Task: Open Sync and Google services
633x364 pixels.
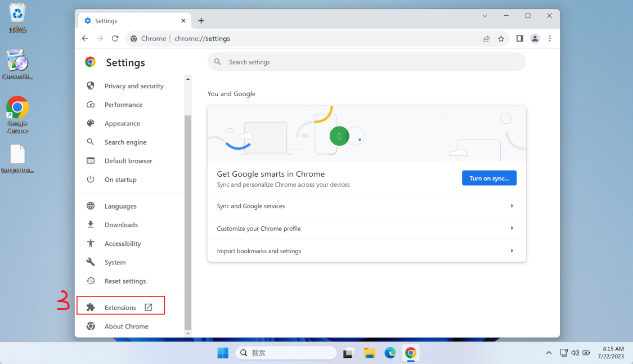Action: (366, 206)
